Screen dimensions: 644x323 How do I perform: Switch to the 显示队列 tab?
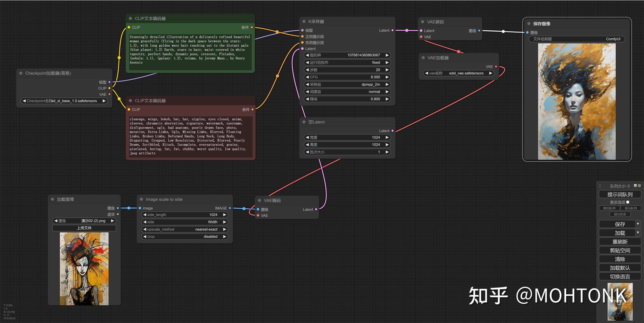(631, 208)
